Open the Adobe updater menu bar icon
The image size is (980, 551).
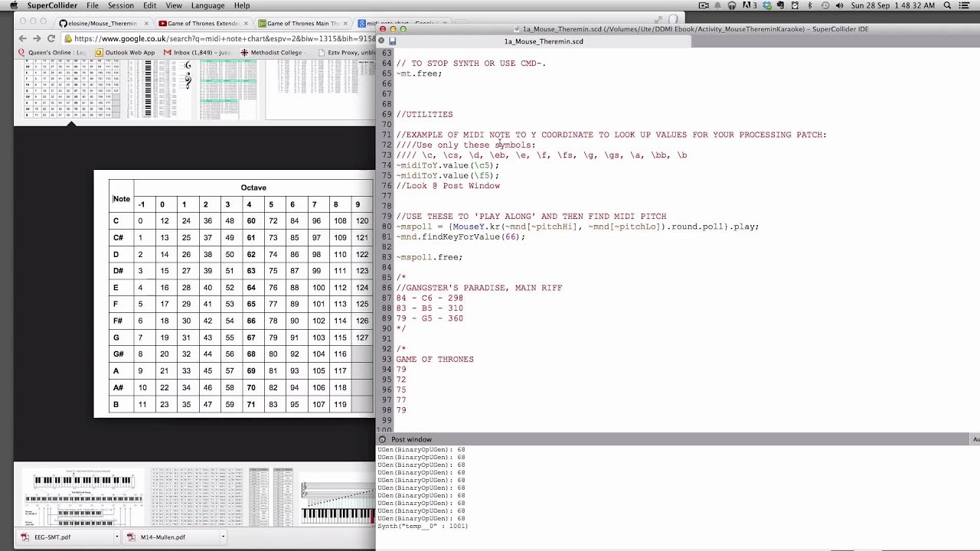pyautogui.click(x=749, y=5)
